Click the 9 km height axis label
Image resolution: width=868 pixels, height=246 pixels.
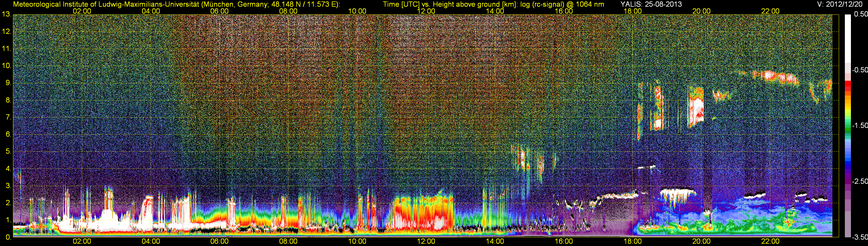(8, 82)
